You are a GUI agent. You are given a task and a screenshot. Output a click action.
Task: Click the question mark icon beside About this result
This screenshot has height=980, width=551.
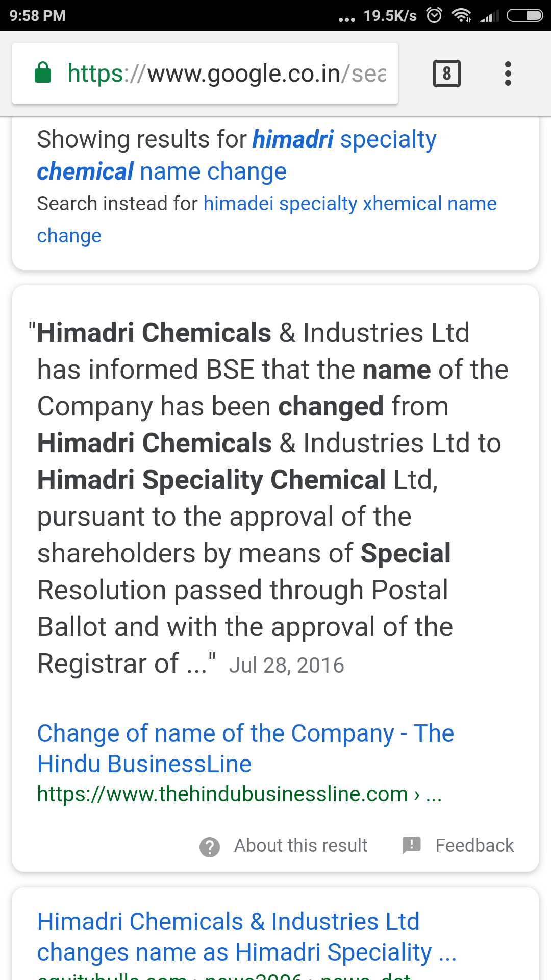pos(210,847)
